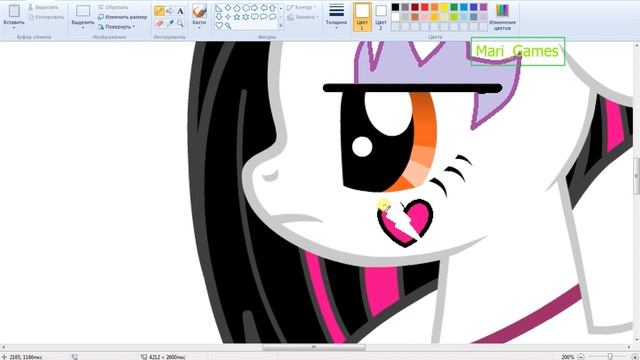Click the '4212 × 2600пкс' canvas size text
The height and width of the screenshot is (360, 640).
pos(167,357)
